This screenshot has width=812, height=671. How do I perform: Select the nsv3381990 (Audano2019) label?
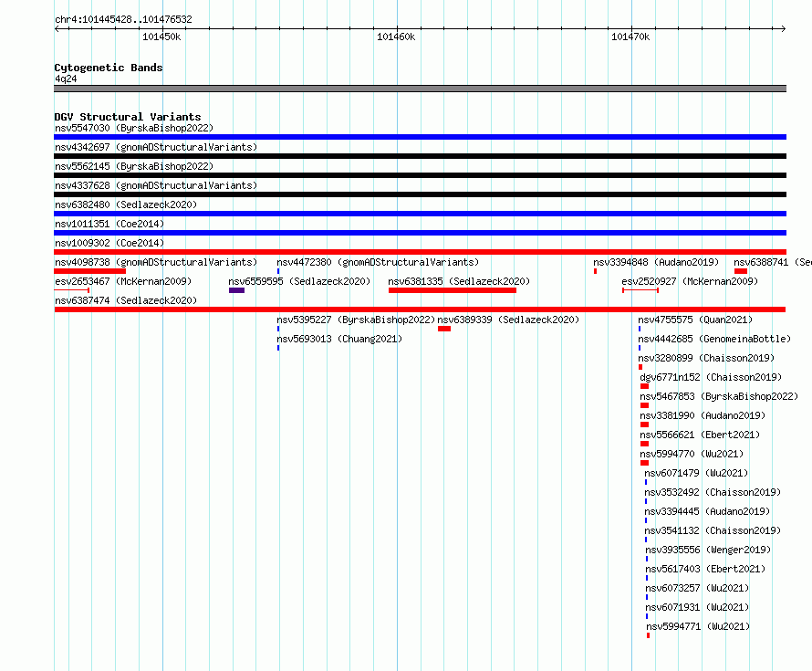pyautogui.click(x=703, y=415)
